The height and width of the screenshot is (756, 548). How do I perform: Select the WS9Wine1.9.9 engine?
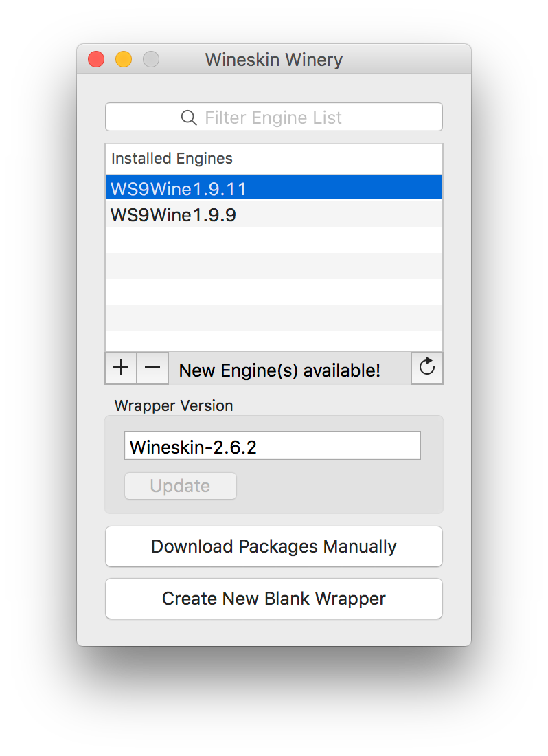pos(274,214)
